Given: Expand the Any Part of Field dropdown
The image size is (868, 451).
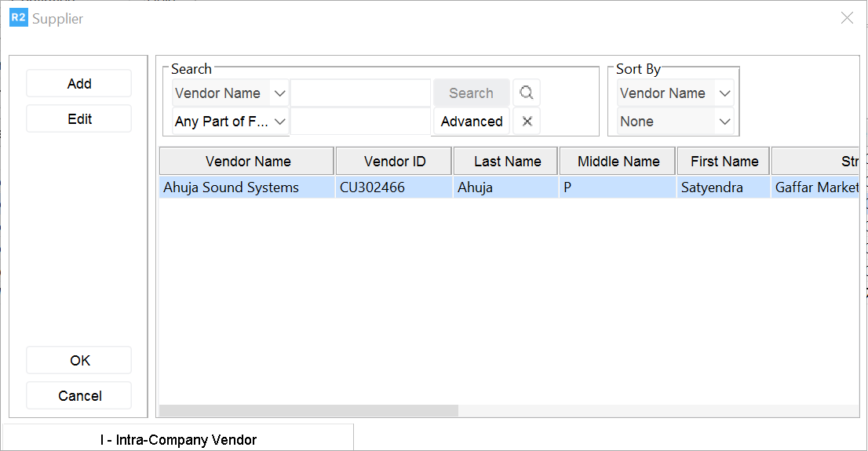Looking at the screenshot, I should pos(279,122).
